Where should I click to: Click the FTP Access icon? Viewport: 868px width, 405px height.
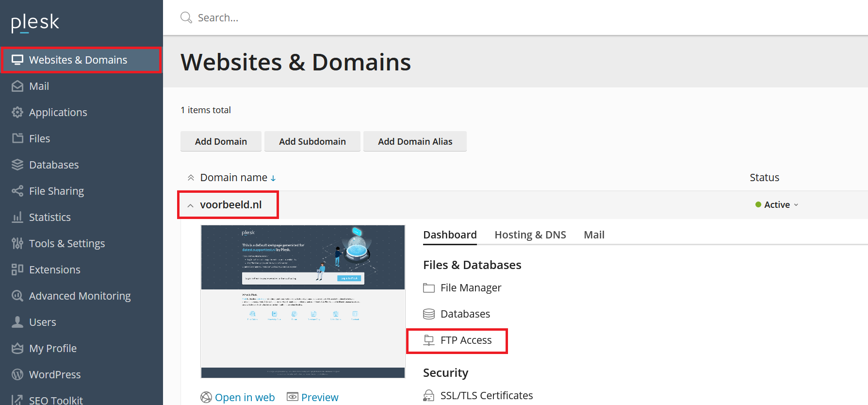[429, 340]
